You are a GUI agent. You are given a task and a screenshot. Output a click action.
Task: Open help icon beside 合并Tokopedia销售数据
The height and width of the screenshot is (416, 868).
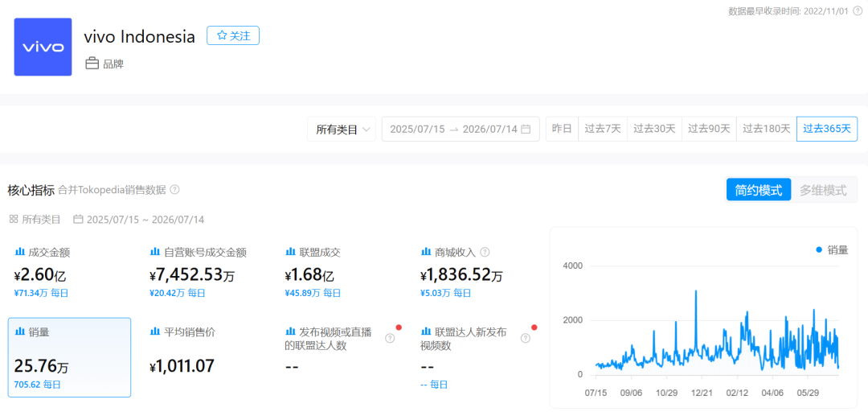click(174, 189)
